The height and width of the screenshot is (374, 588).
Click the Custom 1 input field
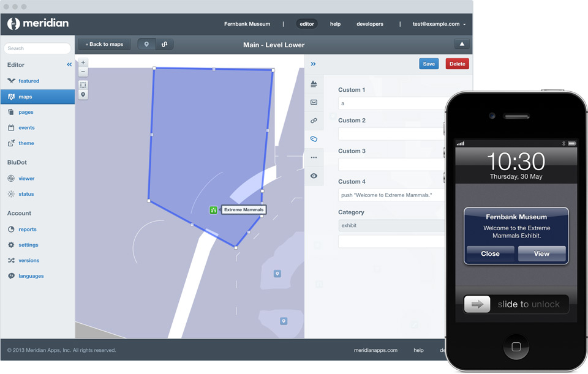click(x=391, y=103)
